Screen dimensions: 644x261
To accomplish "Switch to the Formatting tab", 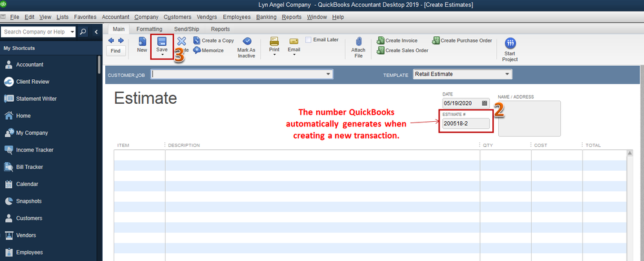I will (149, 29).
